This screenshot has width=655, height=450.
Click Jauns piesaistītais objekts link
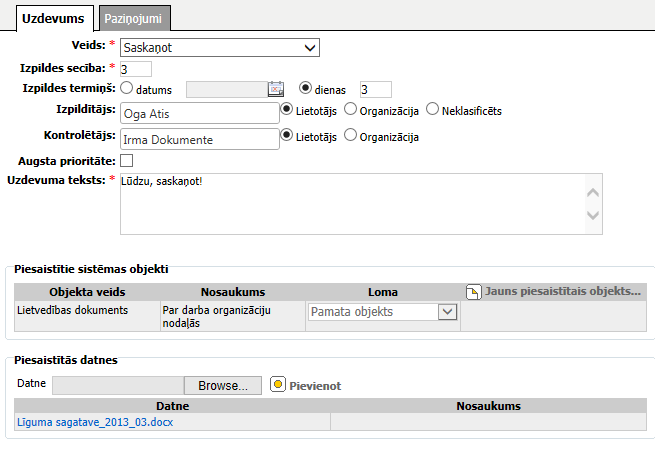click(562, 292)
